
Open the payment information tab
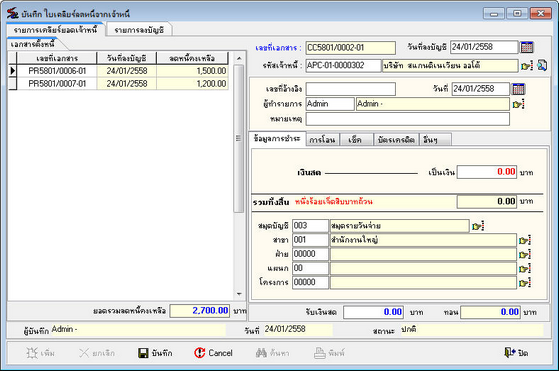click(x=277, y=139)
